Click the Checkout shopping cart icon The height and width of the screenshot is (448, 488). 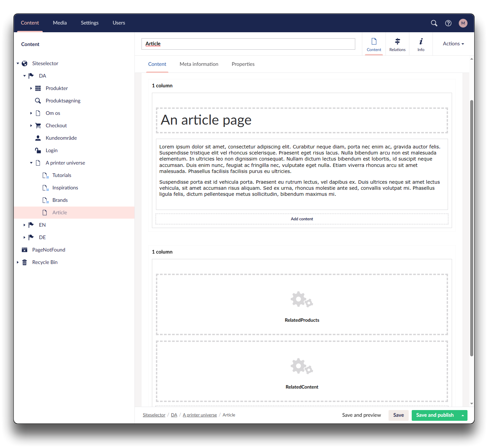tap(38, 126)
